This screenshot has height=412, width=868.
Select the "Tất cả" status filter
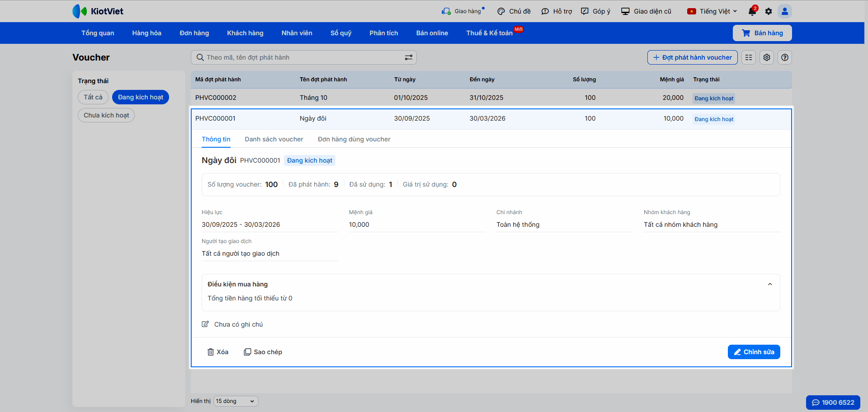coord(93,97)
